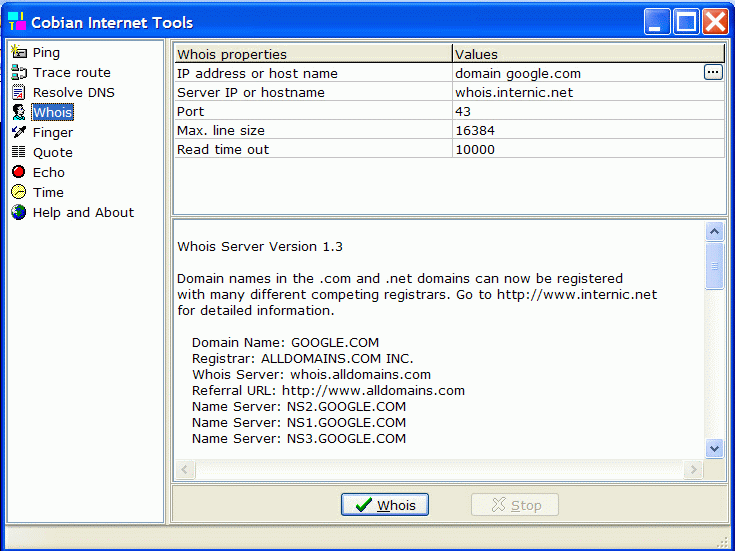Screen dimensions: 735x551
Task: Click the disabled Stop button
Action: click(x=515, y=505)
